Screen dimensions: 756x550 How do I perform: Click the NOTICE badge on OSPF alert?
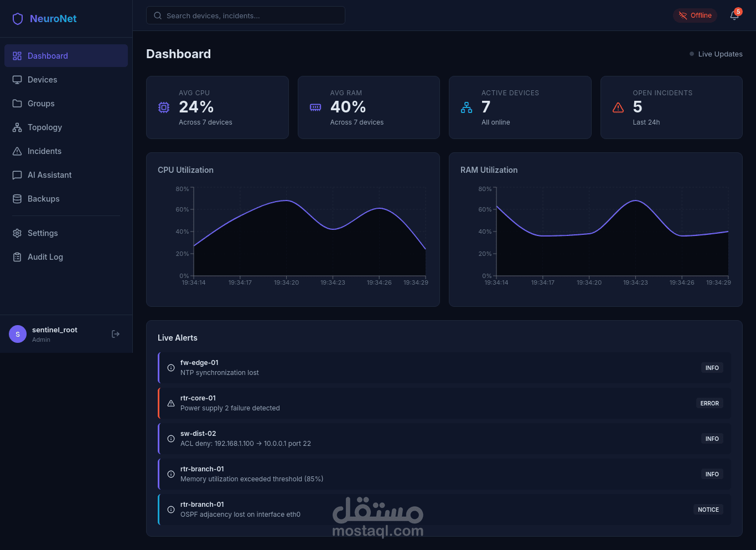[708, 510]
